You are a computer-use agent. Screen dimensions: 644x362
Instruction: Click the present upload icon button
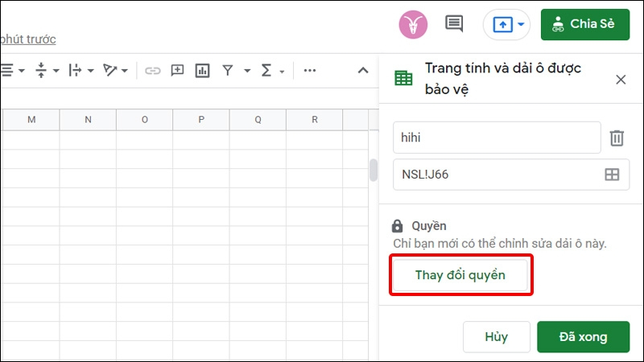[x=502, y=25]
